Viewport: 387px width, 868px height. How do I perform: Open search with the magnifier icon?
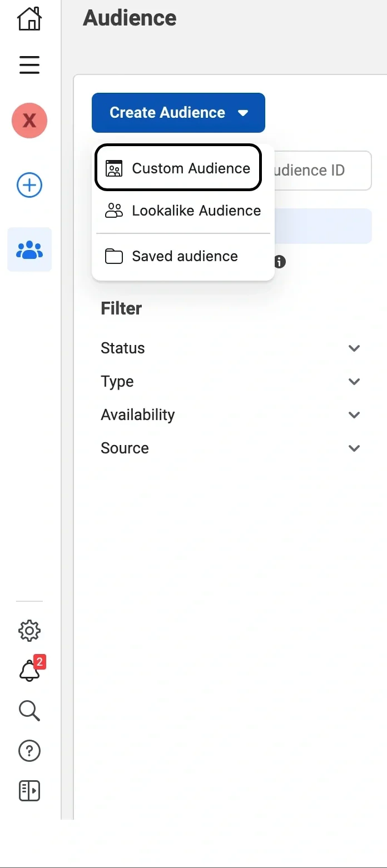(x=29, y=711)
